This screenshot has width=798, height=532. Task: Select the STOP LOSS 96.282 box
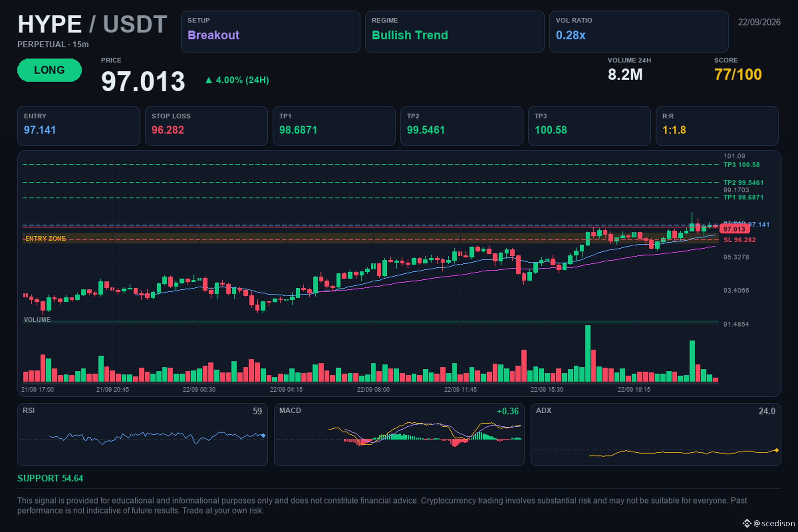[206, 126]
